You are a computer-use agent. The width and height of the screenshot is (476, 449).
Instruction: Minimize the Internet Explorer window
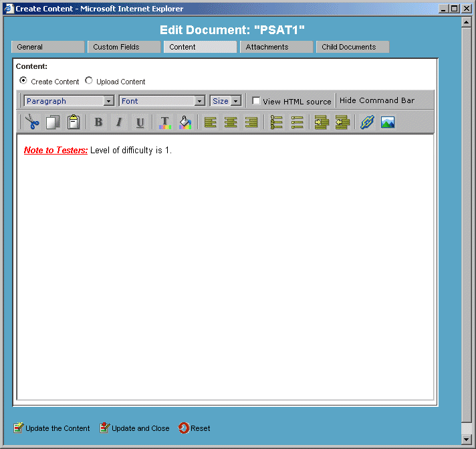[444, 9]
